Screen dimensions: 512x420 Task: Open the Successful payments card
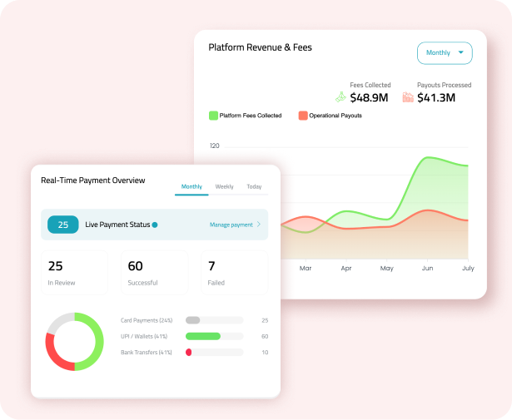154,273
